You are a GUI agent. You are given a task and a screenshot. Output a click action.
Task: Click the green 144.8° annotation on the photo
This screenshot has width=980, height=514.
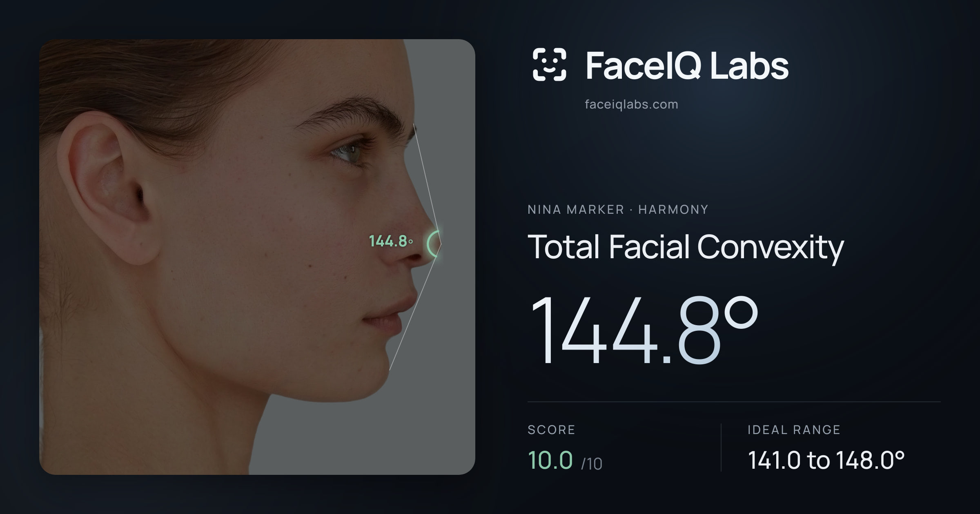391,241
